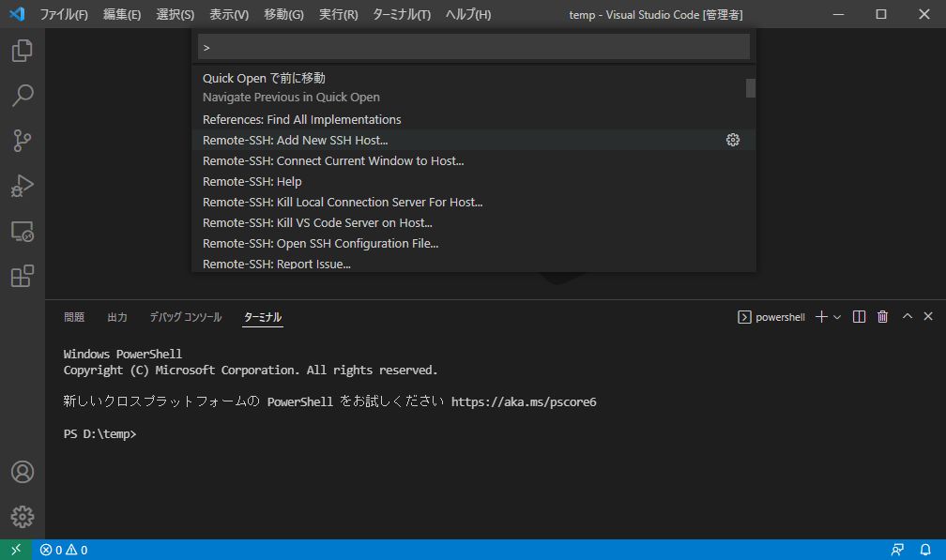
Task: Open the Remote Explorer view icon
Action: pos(22,231)
